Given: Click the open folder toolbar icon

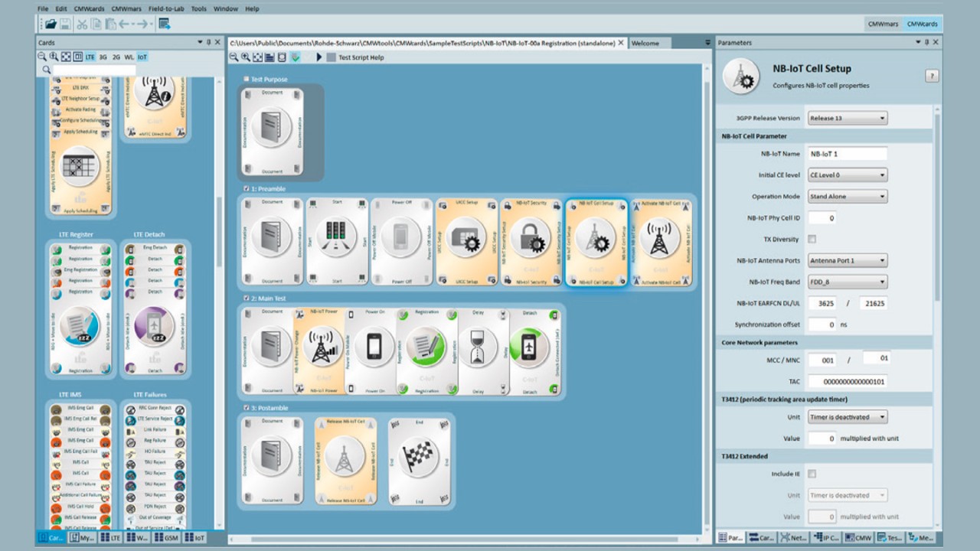Looking at the screenshot, I should point(51,24).
